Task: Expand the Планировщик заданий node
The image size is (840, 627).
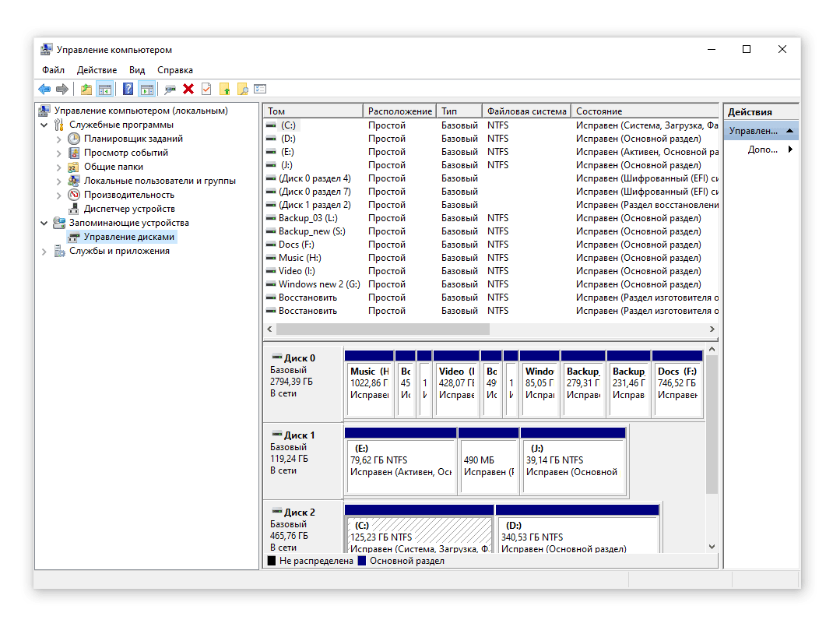Action: 59,139
